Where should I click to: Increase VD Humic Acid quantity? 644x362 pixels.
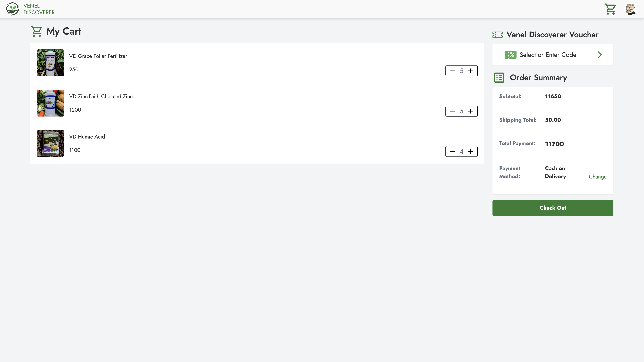[x=470, y=151]
